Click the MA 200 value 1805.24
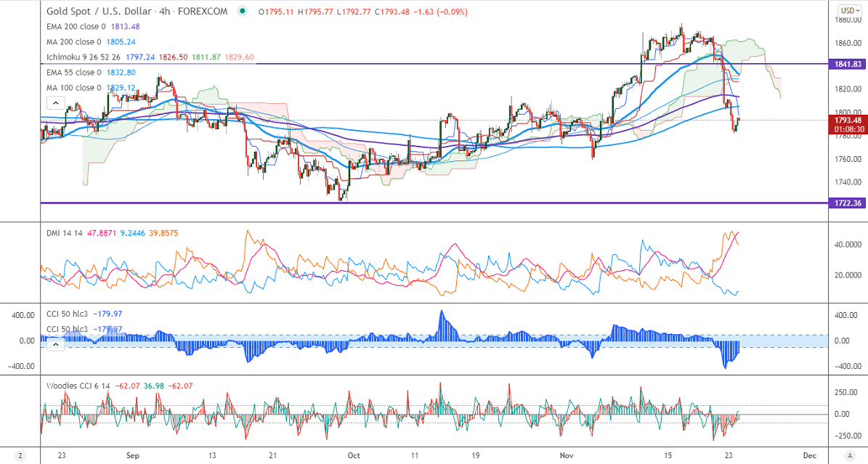 click(121, 42)
